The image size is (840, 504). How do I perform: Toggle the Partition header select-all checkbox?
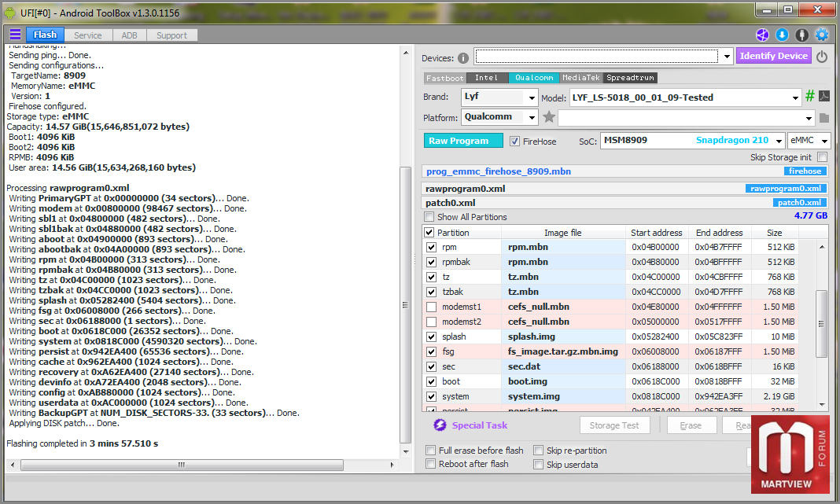click(x=429, y=233)
